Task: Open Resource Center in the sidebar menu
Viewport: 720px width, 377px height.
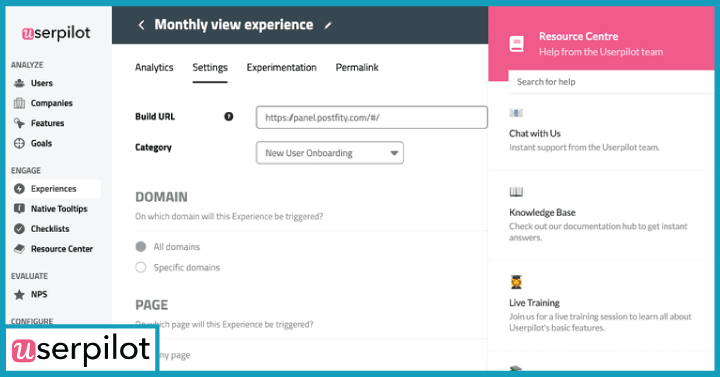Action: (x=62, y=249)
